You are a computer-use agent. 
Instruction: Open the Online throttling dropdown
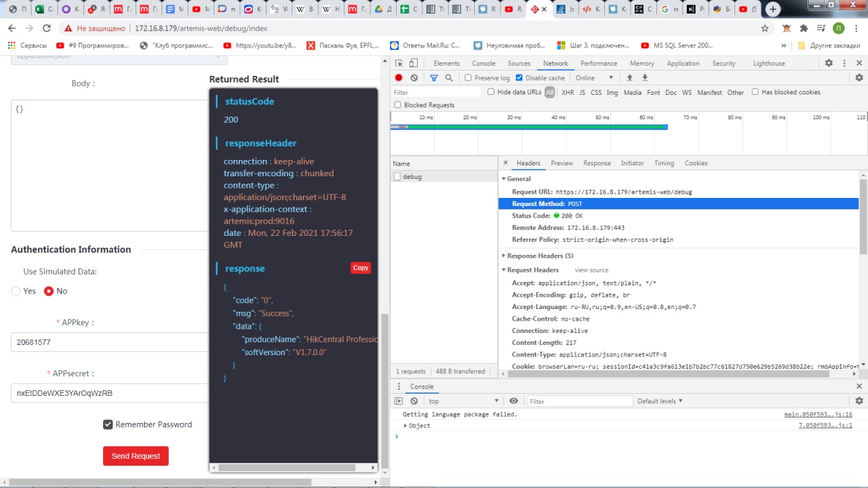[594, 78]
